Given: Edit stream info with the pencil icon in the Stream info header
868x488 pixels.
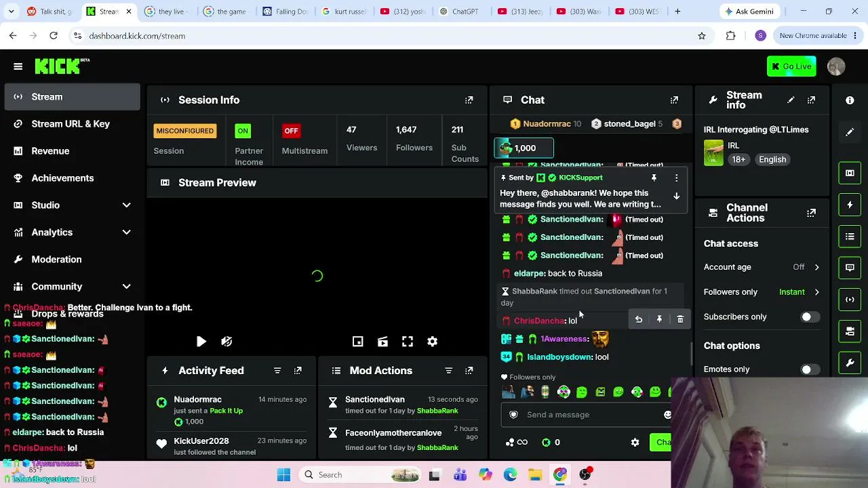Looking at the screenshot, I should [791, 100].
